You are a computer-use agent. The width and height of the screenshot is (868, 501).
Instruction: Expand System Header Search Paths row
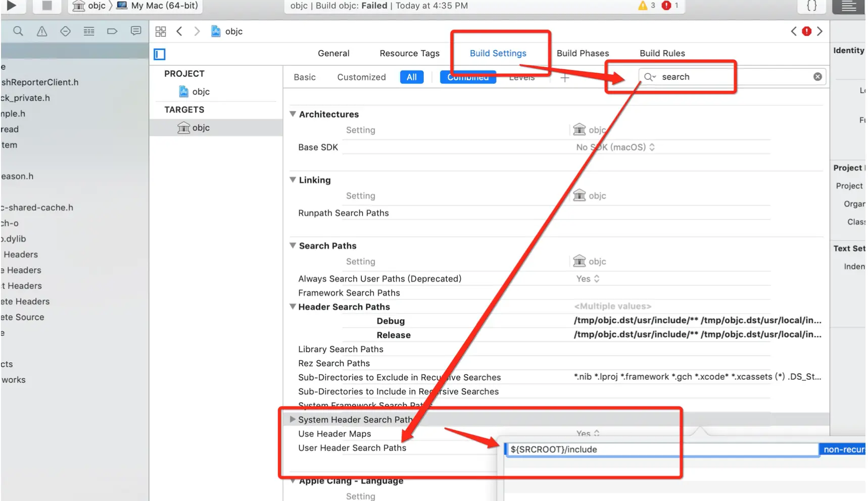point(293,419)
